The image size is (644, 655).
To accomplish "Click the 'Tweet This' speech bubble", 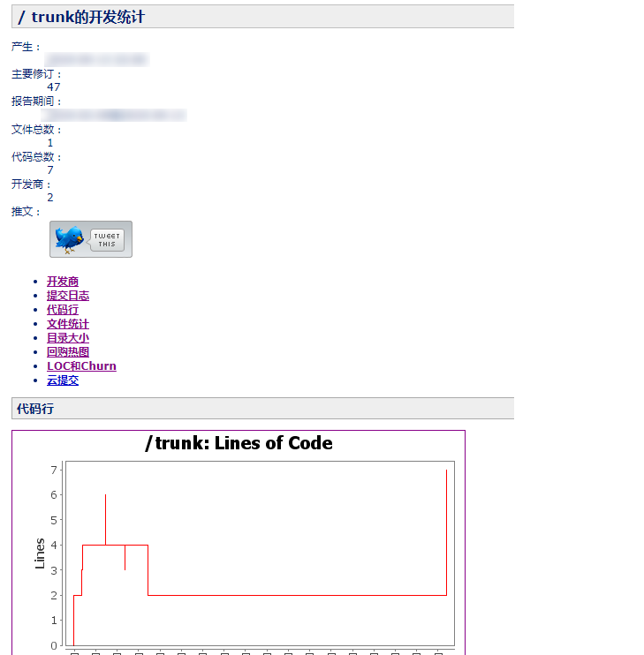I will point(107,240).
